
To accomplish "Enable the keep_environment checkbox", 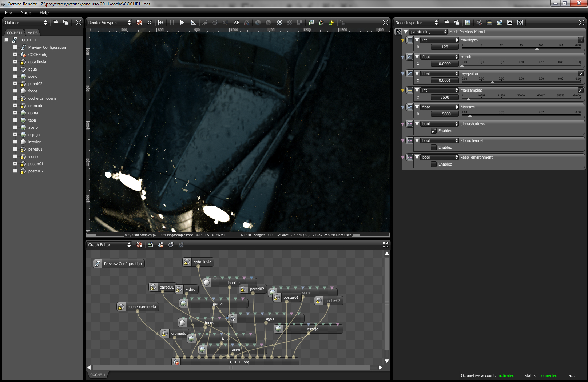I will [434, 164].
